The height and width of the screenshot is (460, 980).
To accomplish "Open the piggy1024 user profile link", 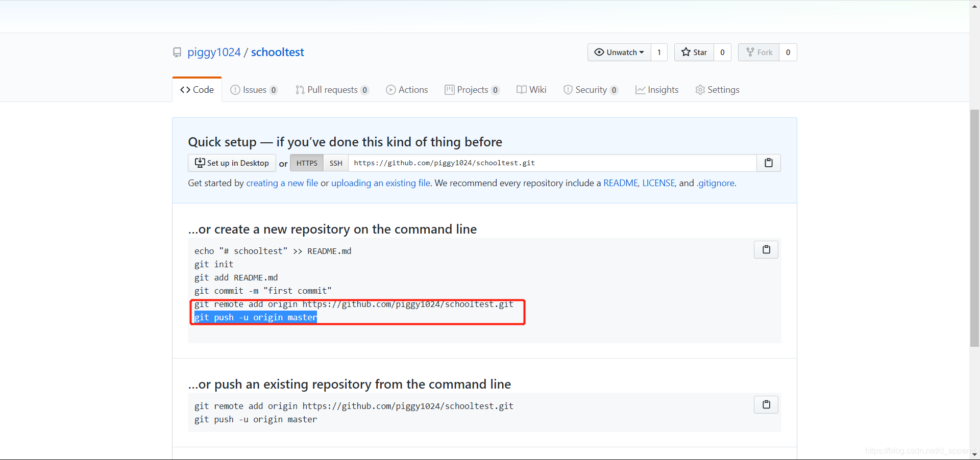I will [214, 52].
